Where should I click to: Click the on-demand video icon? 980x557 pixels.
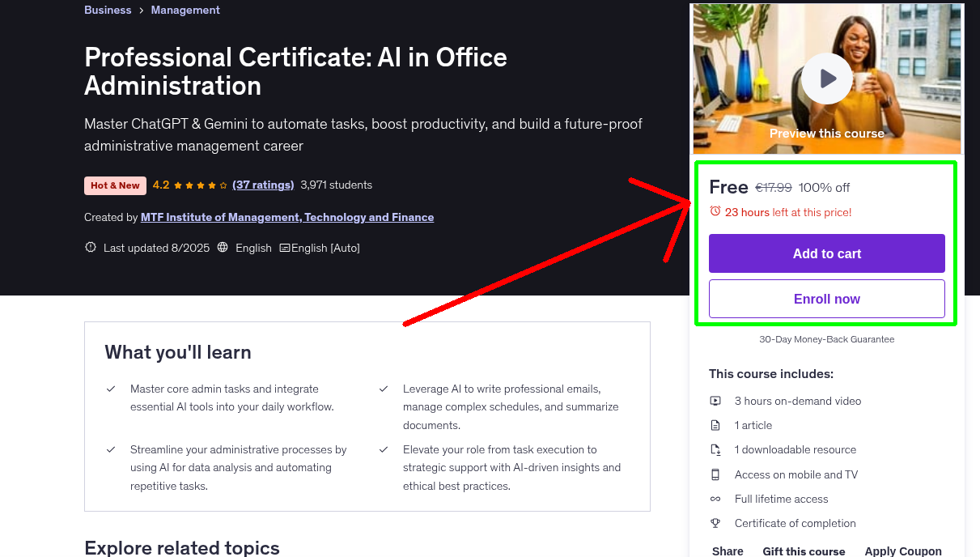[x=715, y=400]
